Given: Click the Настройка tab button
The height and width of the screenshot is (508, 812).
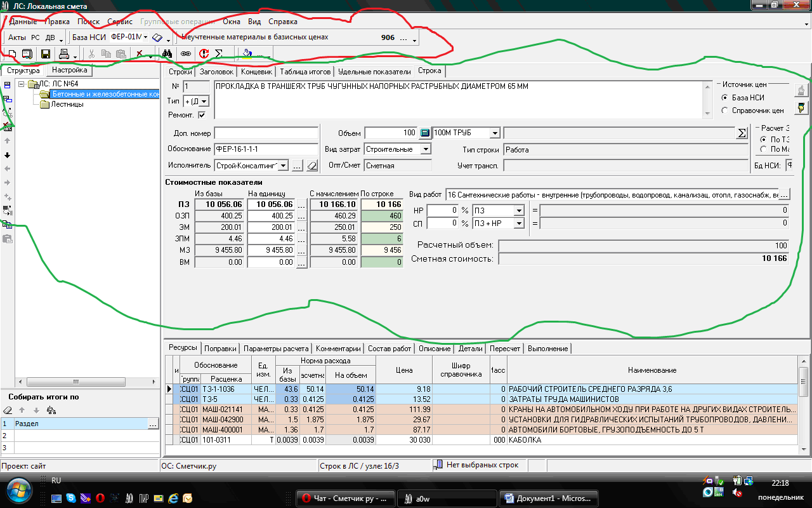Looking at the screenshot, I should [x=70, y=70].
